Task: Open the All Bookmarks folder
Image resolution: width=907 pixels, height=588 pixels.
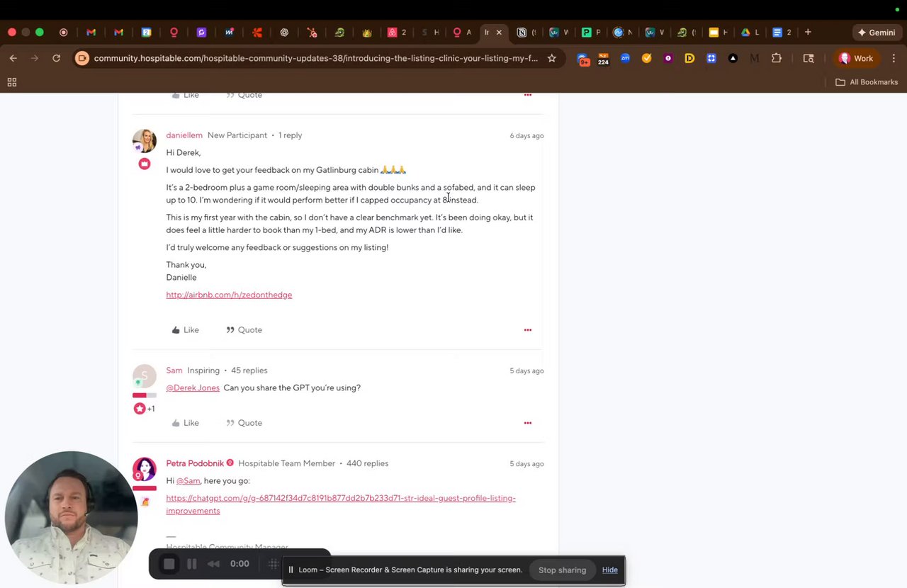Action: (867, 82)
